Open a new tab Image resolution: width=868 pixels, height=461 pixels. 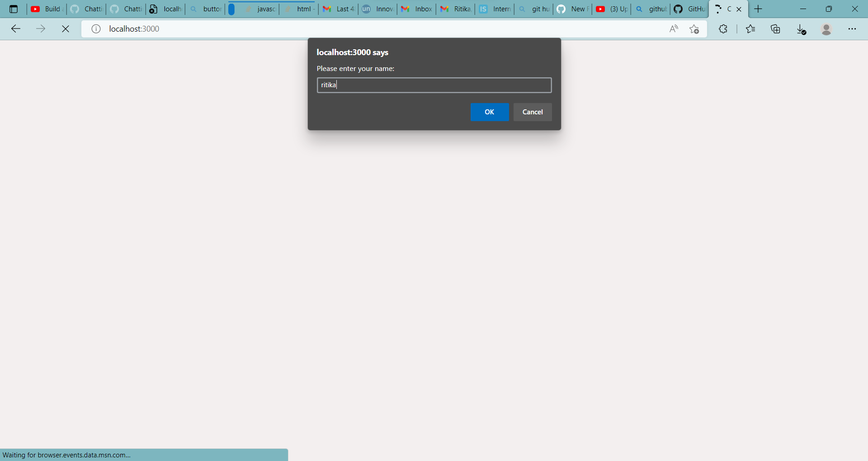click(x=758, y=9)
